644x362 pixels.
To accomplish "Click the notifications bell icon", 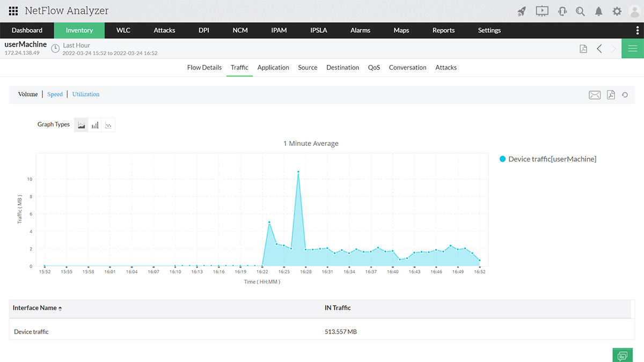I will (598, 11).
